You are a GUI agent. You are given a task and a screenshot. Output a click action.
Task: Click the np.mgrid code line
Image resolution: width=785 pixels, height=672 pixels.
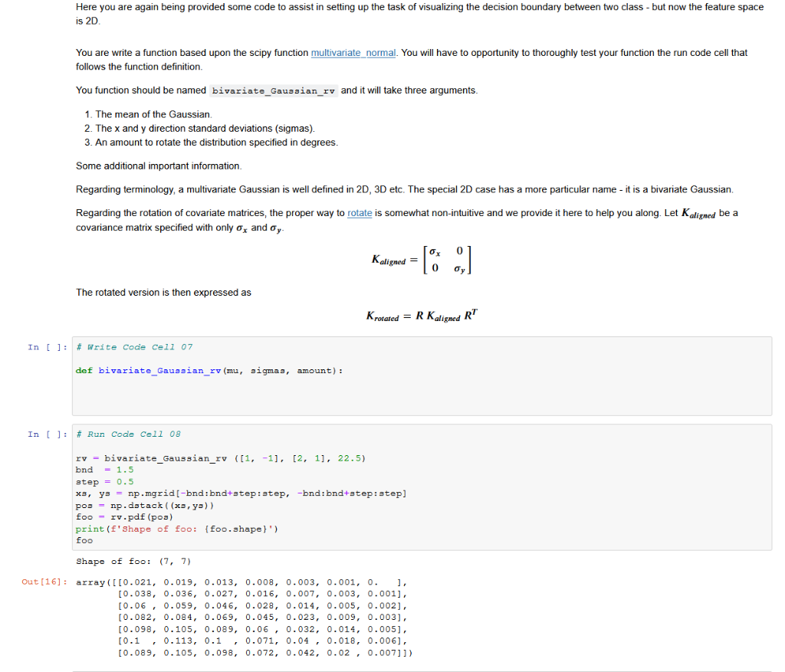[x=241, y=493]
